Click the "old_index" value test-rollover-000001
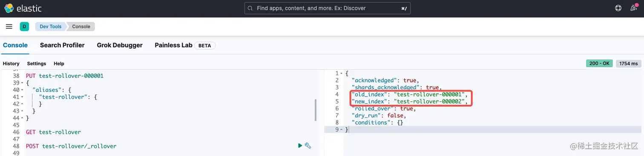Viewport: 644px width, 156px height. pyautogui.click(x=429, y=94)
